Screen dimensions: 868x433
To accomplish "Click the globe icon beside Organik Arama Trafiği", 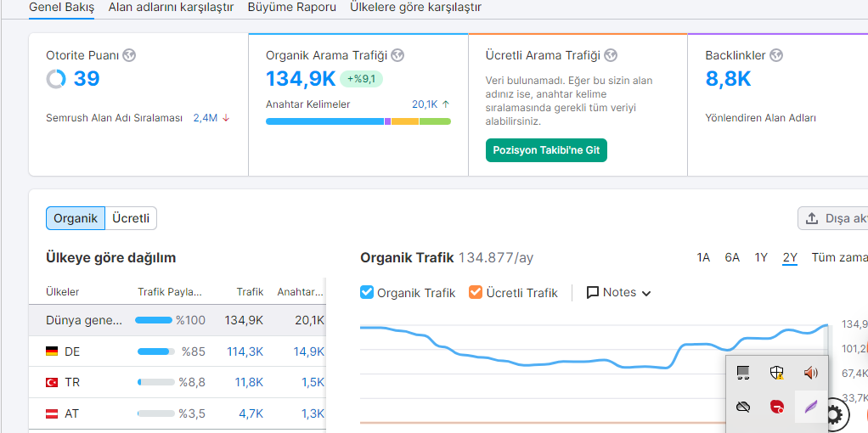I will point(397,55).
